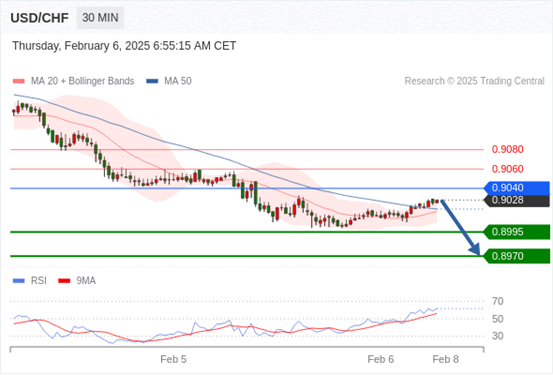Click the red 9MA legend swatch

64,281
